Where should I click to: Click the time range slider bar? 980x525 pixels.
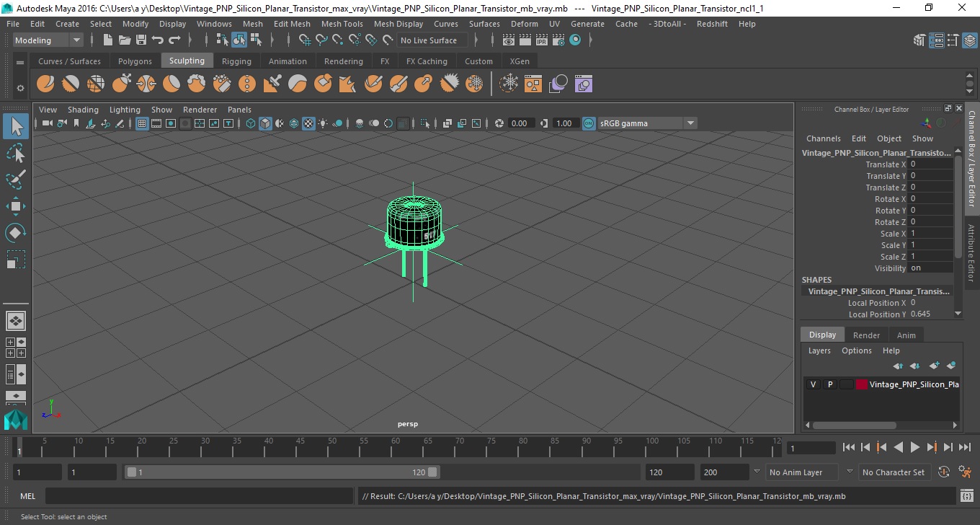coord(282,472)
